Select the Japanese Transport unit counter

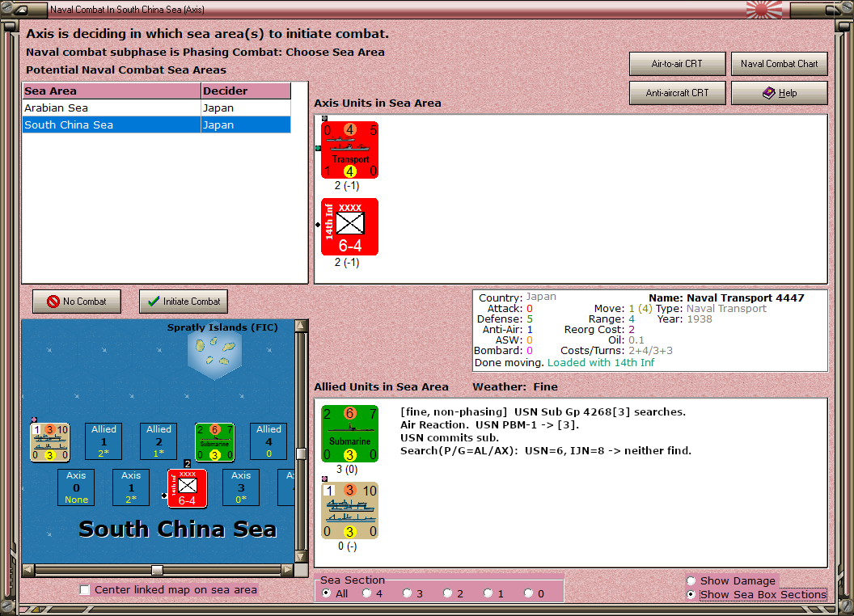click(349, 150)
